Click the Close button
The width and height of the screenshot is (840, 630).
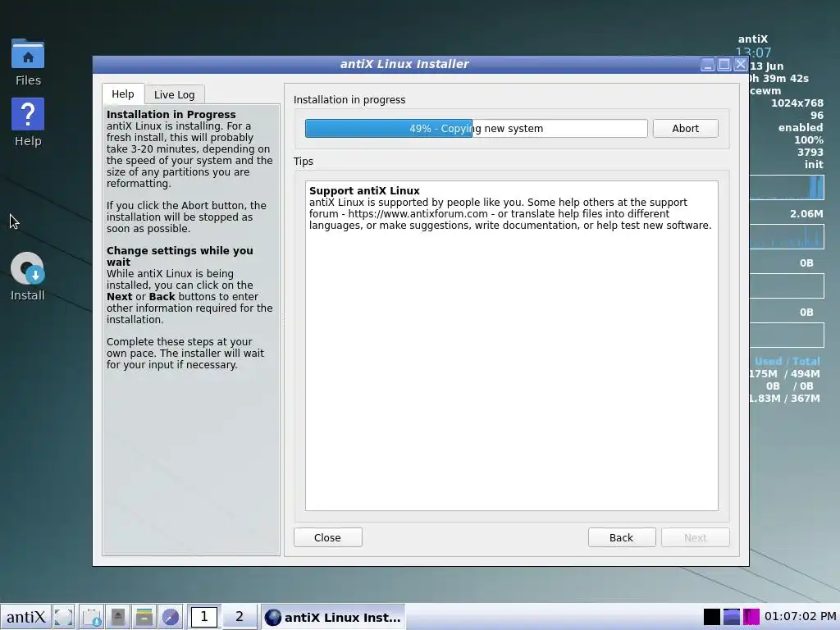click(x=327, y=537)
